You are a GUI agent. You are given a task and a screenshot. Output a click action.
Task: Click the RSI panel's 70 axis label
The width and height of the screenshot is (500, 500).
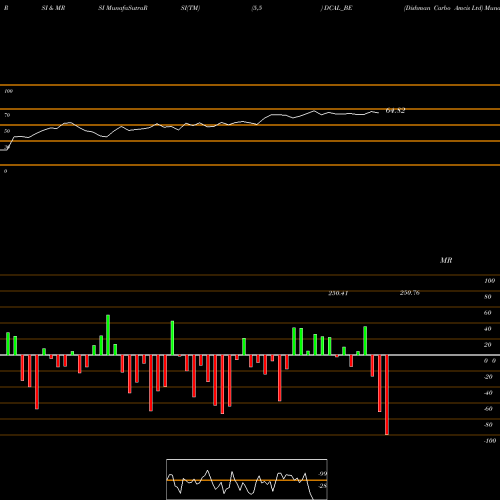click(x=7, y=115)
